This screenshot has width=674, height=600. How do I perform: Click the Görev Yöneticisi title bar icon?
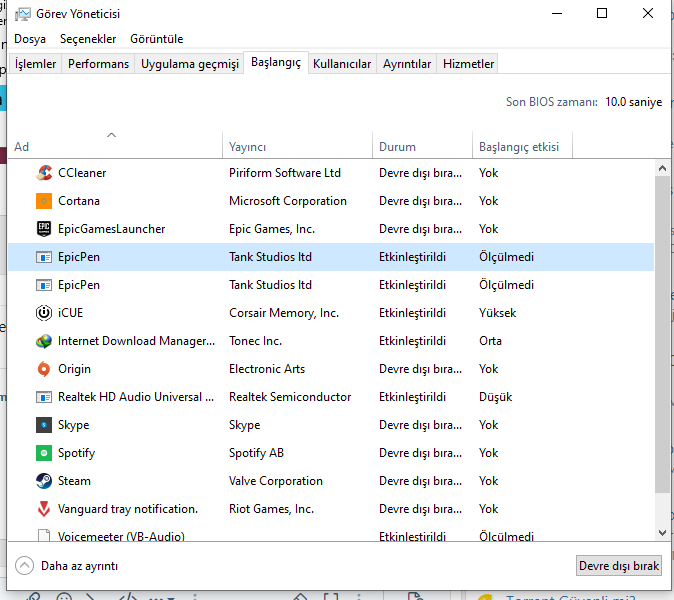[23, 14]
